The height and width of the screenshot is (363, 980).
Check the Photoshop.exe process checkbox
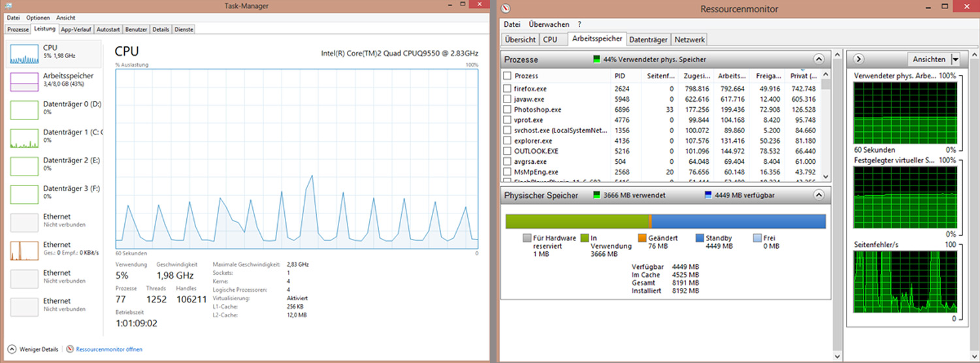click(x=508, y=110)
